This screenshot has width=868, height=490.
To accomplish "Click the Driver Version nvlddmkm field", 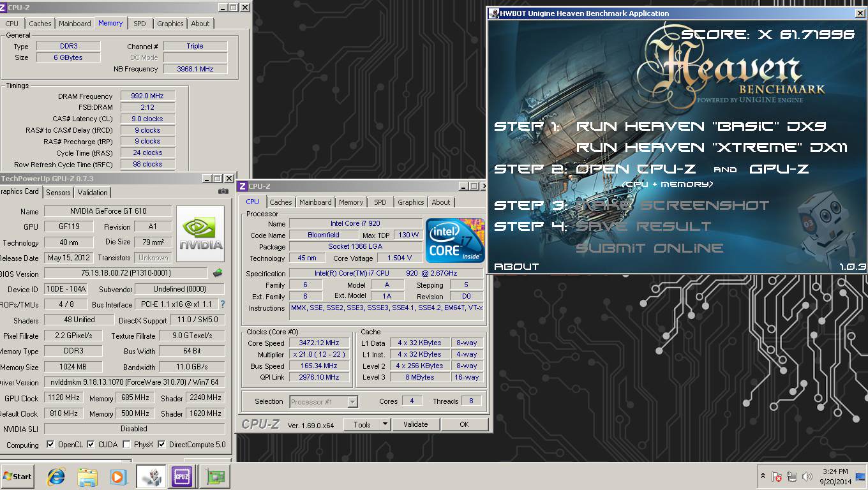I will [x=135, y=382].
